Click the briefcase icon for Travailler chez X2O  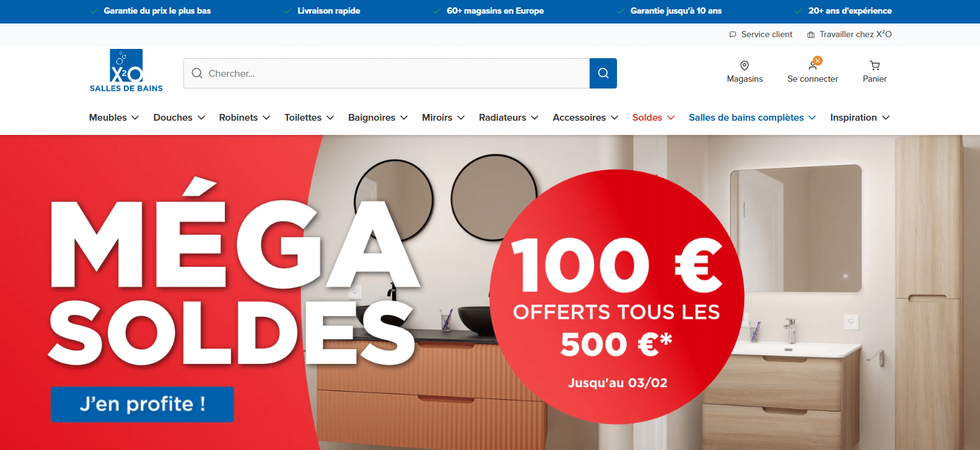(811, 35)
